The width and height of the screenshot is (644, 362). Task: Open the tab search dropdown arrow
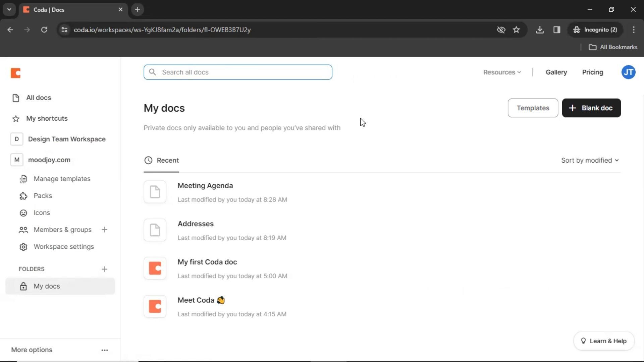[9, 9]
